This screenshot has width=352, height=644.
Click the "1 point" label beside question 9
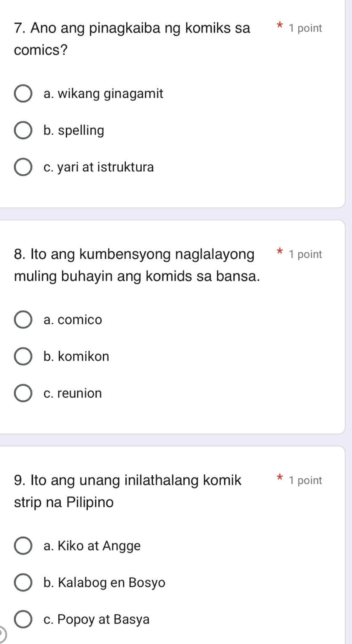[305, 480]
